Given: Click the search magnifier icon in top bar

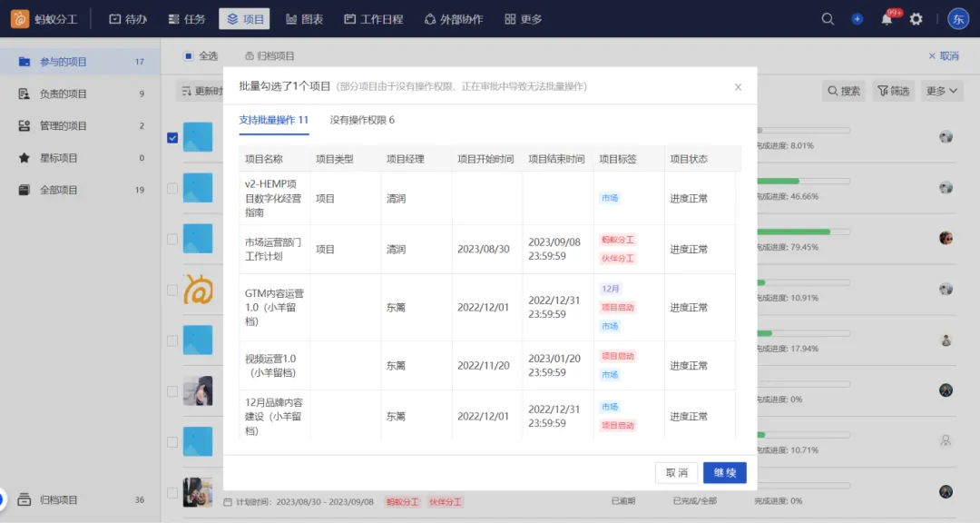Looking at the screenshot, I should (828, 19).
